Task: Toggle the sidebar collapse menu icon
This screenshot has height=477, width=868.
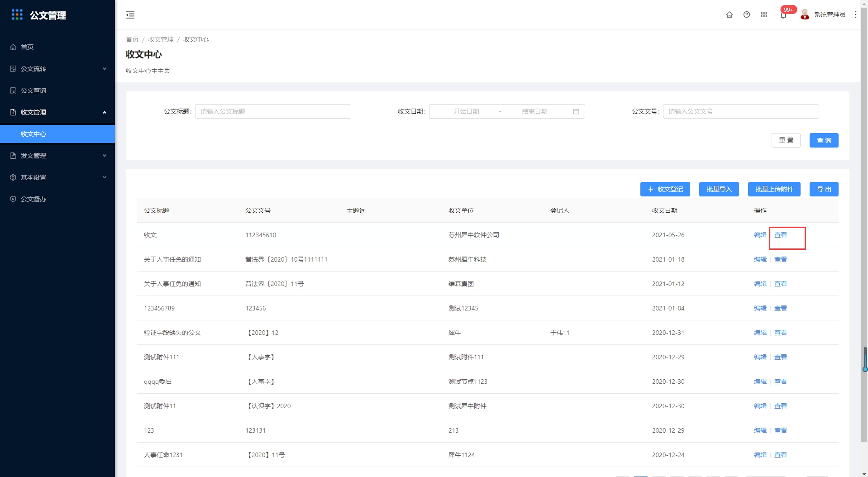Action: [130, 15]
